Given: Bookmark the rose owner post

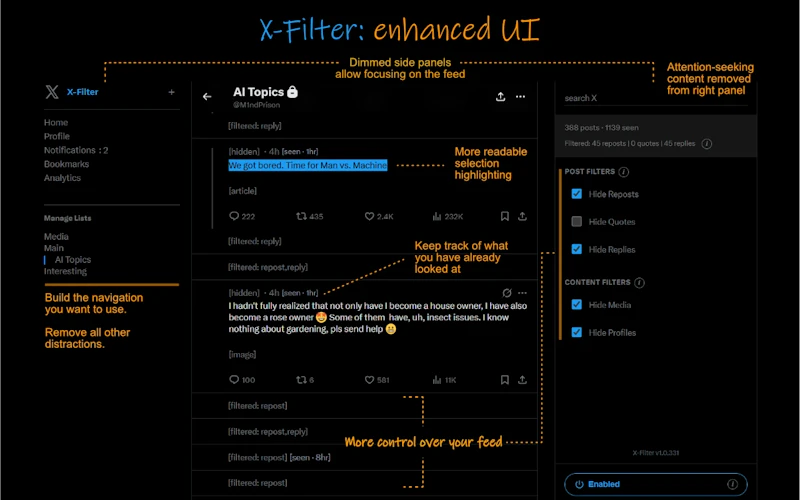Looking at the screenshot, I should pyautogui.click(x=505, y=380).
